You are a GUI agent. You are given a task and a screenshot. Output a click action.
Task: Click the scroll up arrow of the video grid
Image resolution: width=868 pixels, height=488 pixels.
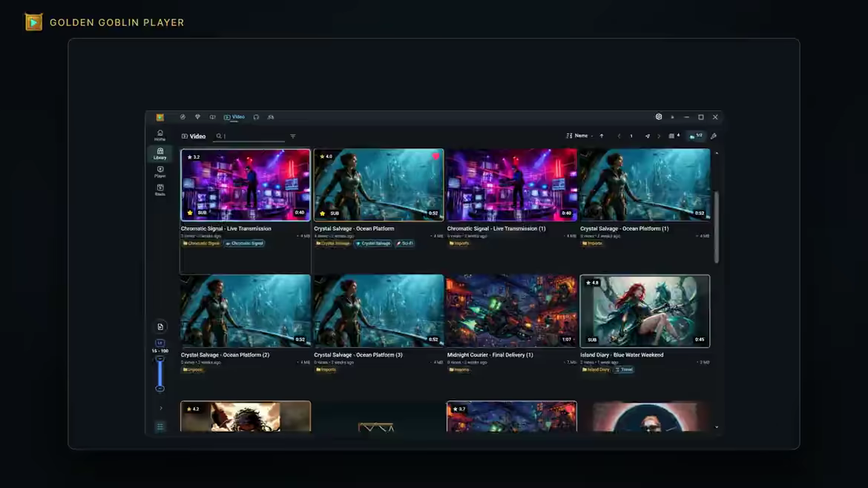(717, 154)
